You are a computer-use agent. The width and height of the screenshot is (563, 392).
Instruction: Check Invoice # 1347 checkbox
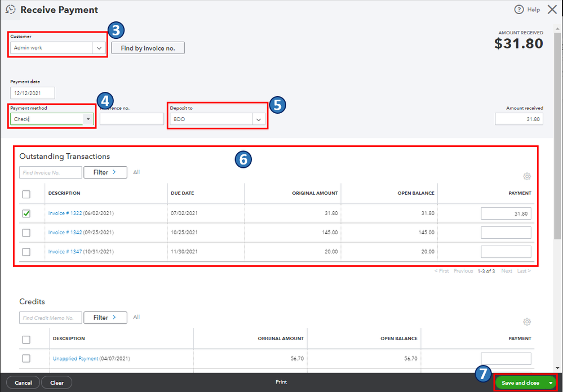26,252
